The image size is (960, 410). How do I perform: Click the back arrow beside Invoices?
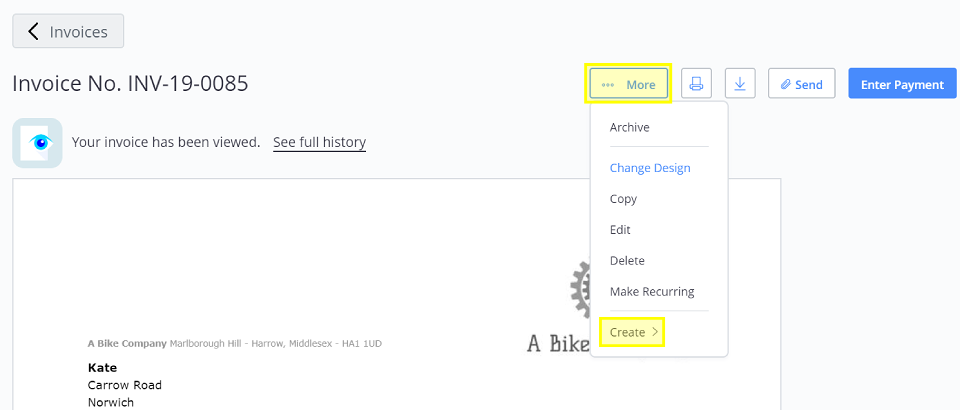coord(33,31)
